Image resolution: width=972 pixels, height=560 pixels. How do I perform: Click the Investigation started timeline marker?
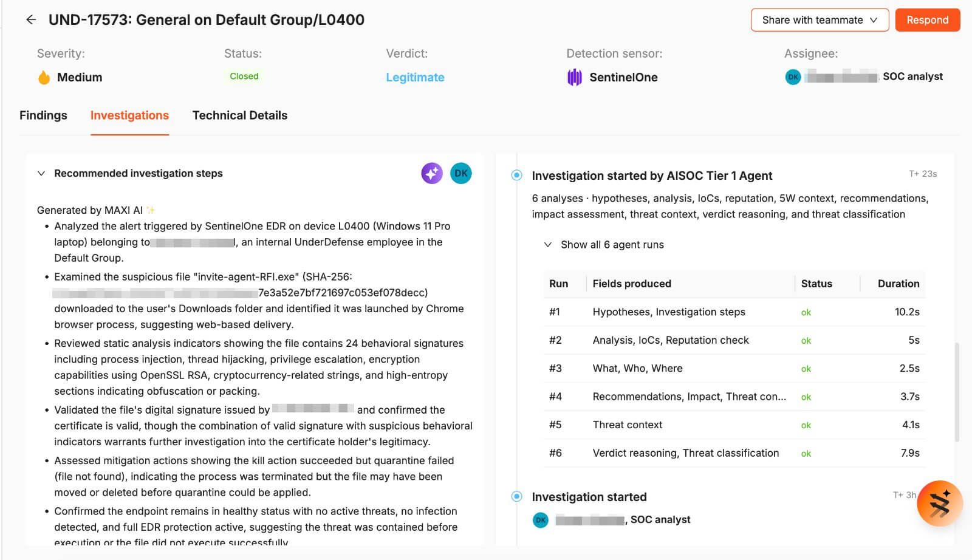(x=516, y=497)
